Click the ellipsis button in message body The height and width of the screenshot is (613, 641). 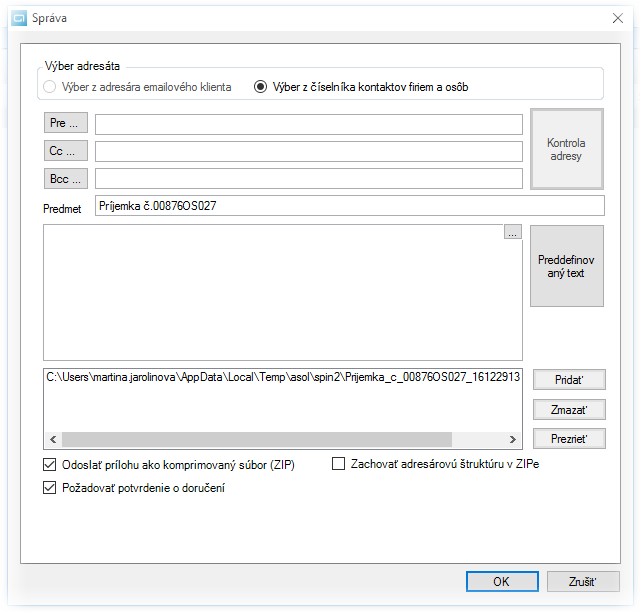[x=512, y=233]
